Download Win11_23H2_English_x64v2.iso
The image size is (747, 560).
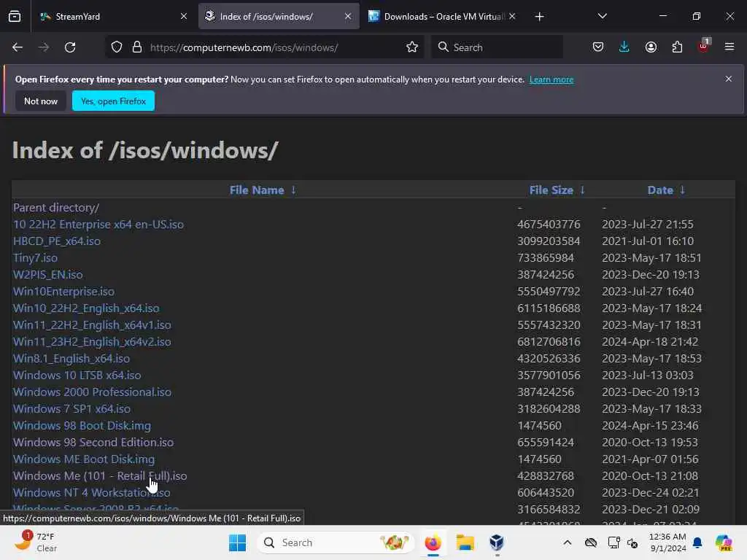point(92,341)
